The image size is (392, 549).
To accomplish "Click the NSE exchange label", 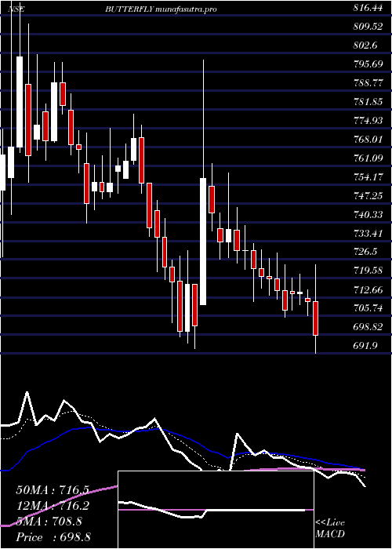I will tap(16, 9).
